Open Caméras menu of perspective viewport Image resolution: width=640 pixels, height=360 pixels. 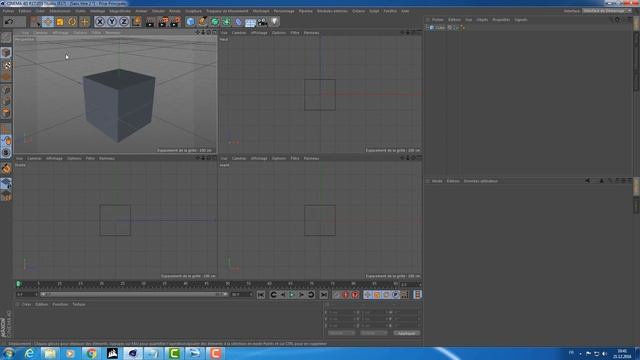[x=40, y=33]
